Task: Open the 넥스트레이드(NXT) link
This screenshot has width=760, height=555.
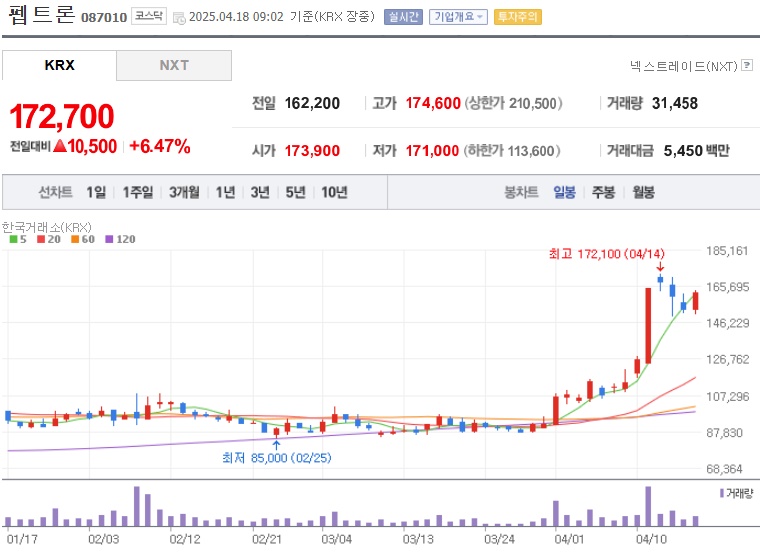Action: pyautogui.click(x=683, y=66)
